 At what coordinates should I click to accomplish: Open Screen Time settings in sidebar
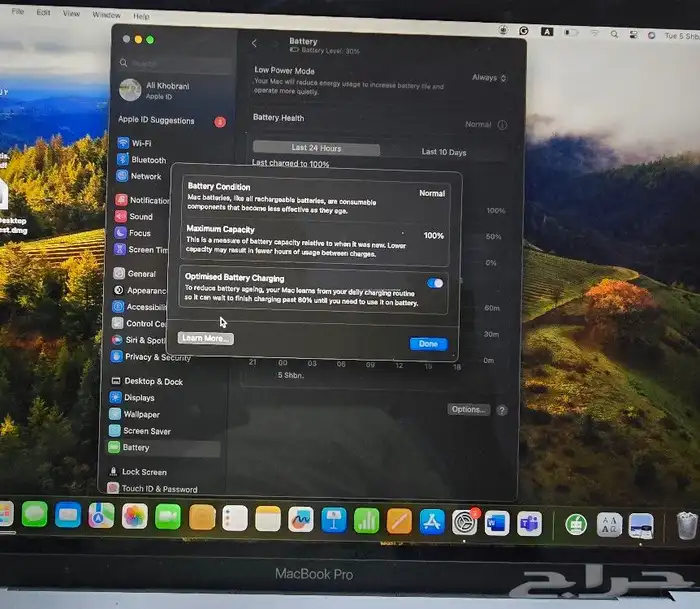[141, 250]
